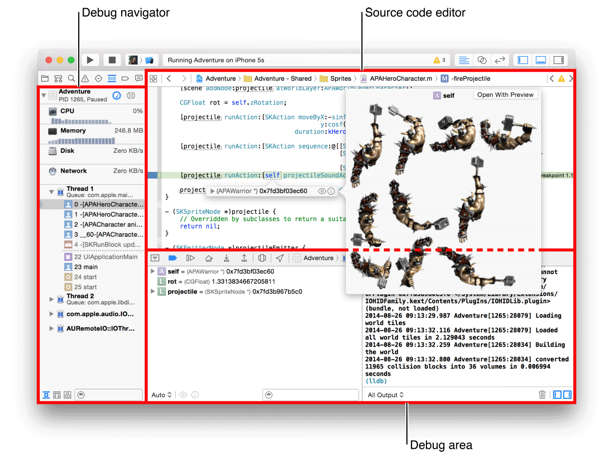Open the Breakpoint navigator tab
The image size is (613, 461).
click(x=125, y=79)
